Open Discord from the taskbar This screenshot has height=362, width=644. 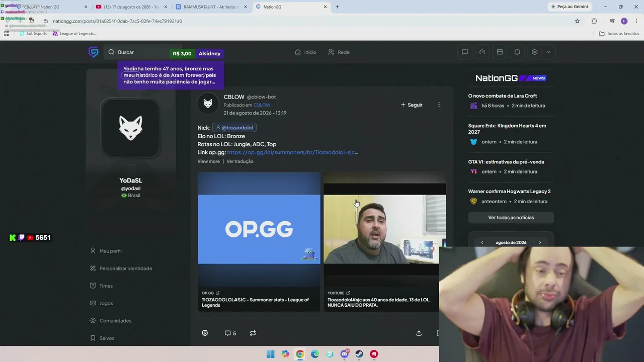[345, 354]
